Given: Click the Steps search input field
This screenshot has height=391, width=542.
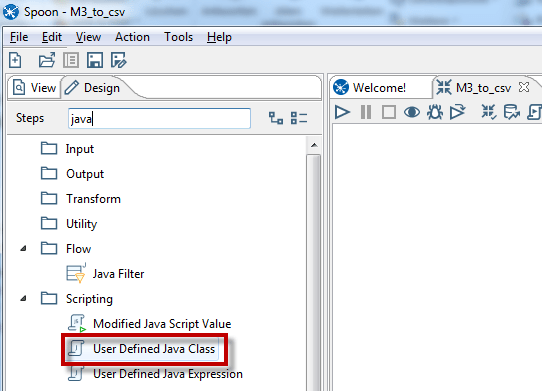Looking at the screenshot, I should [x=159, y=119].
